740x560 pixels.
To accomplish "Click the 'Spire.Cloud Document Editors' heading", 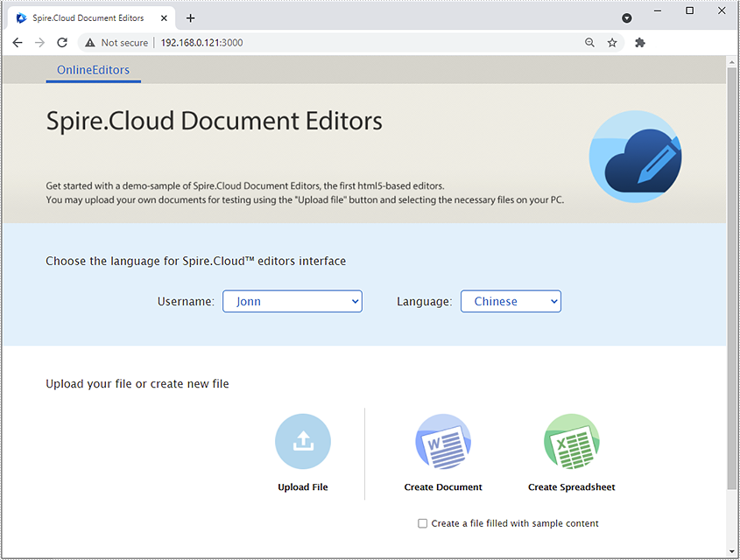I will point(214,121).
